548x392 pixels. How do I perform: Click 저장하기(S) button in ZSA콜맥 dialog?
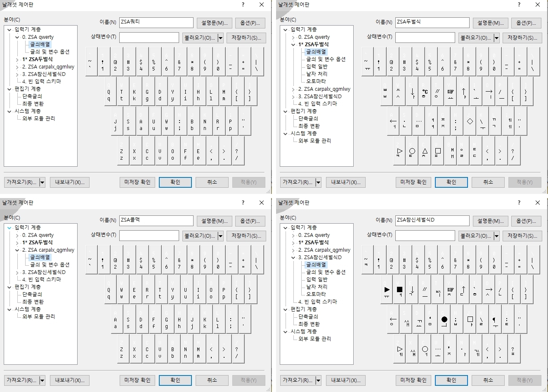(x=246, y=236)
